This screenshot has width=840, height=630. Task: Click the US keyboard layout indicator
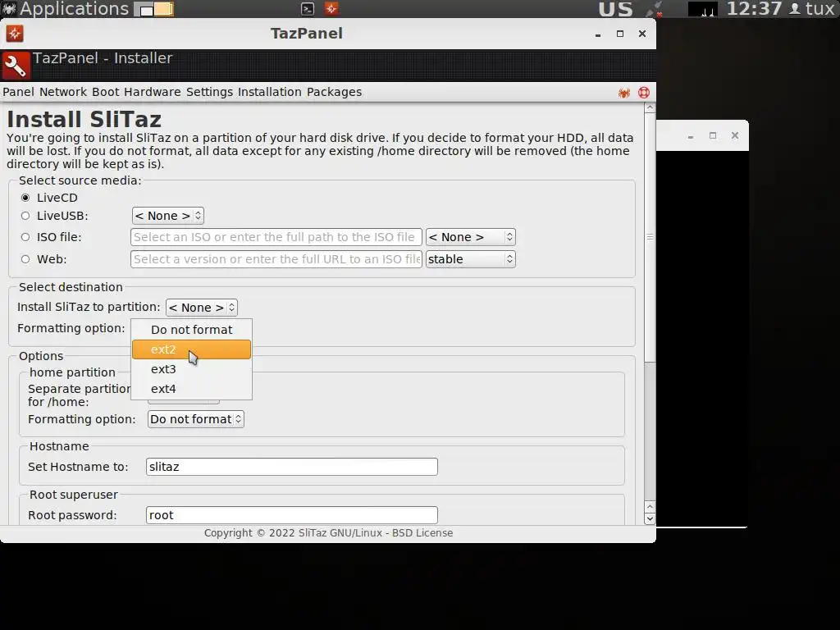click(x=615, y=8)
